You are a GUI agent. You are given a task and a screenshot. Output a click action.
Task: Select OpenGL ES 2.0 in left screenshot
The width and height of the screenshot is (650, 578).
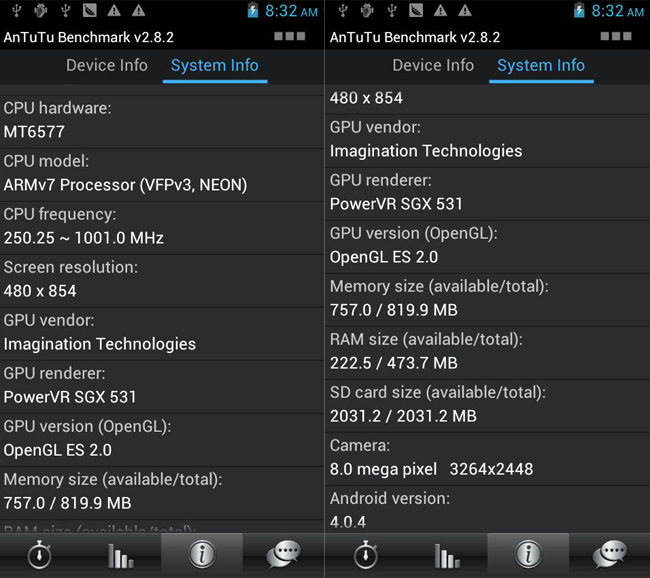58,451
